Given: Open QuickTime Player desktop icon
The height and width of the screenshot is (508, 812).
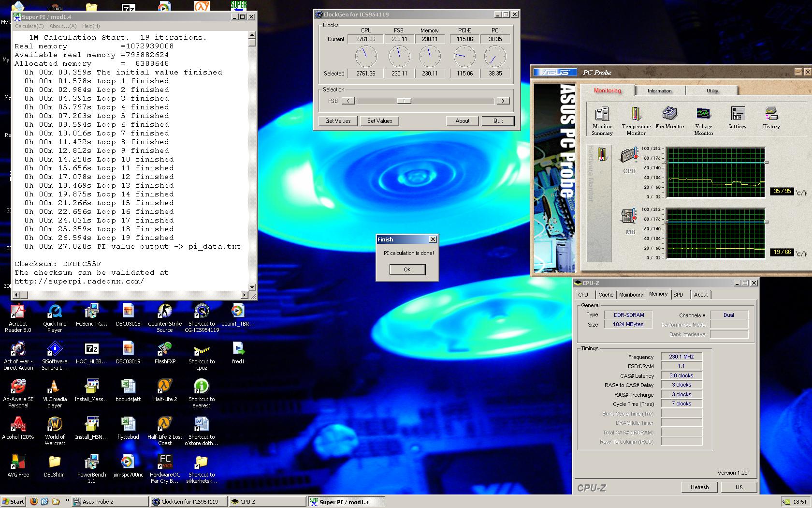Looking at the screenshot, I should (55, 318).
